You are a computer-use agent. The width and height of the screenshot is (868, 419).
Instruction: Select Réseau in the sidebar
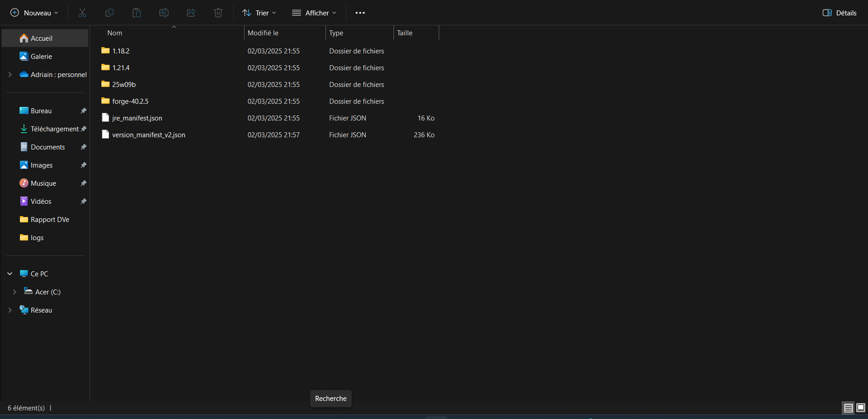[45, 310]
